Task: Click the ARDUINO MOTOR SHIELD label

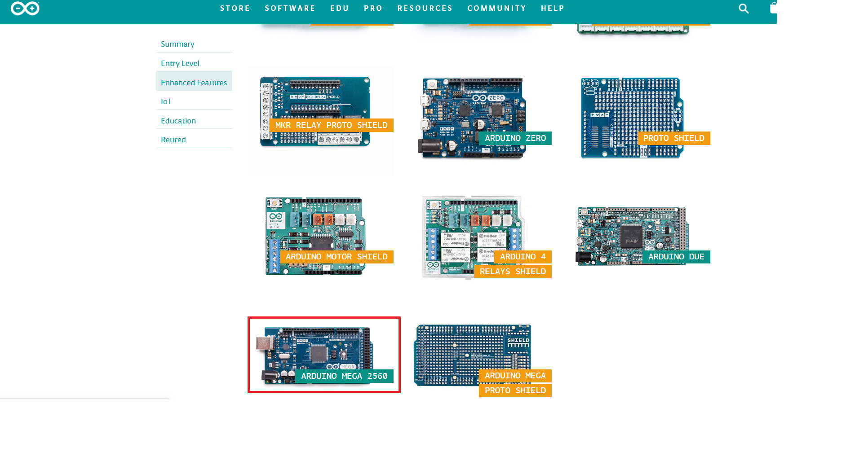Action: coord(337,257)
